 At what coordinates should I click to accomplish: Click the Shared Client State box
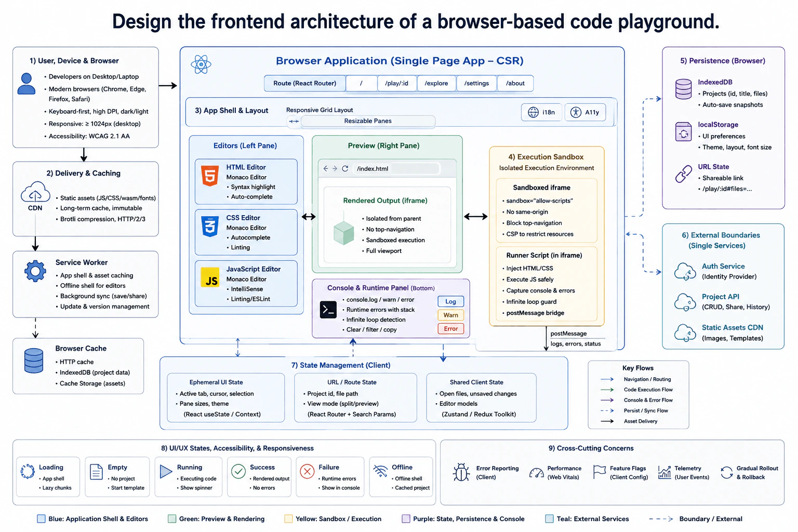coord(481,397)
